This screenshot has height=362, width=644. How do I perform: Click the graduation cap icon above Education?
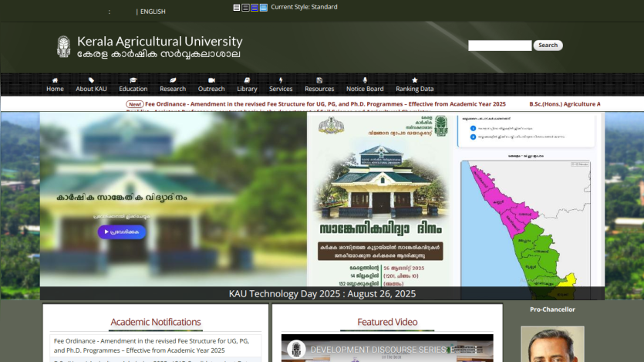coord(133,80)
